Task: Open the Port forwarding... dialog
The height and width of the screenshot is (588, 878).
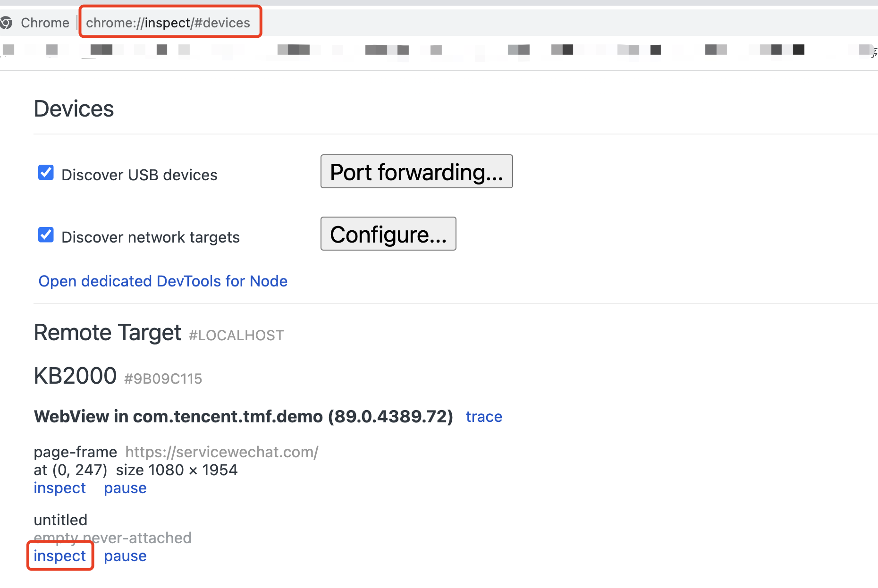Action: [416, 172]
